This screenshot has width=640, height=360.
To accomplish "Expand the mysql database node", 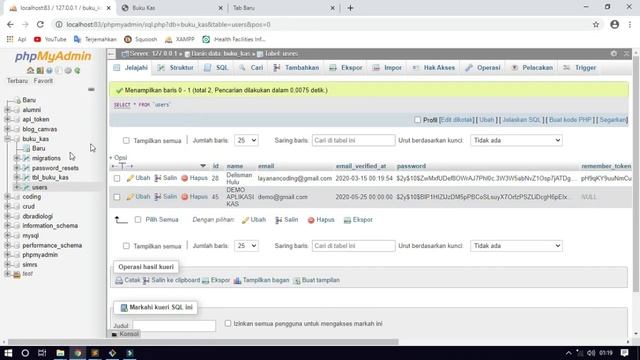I will click(7, 236).
